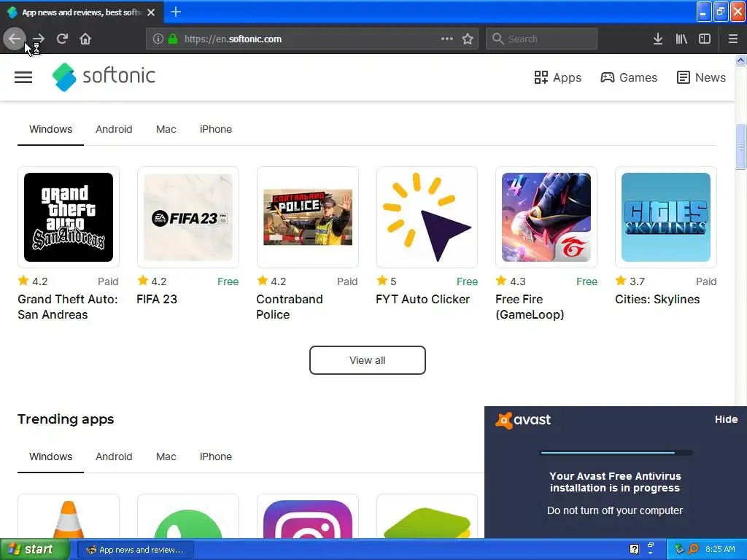Click the View all button
Screen dimensions: 747x560
tap(368, 360)
